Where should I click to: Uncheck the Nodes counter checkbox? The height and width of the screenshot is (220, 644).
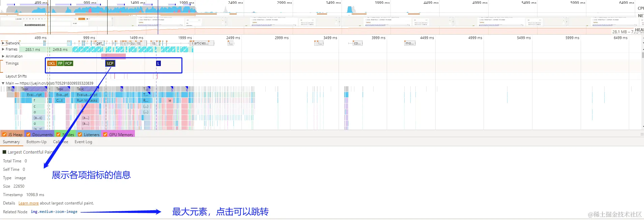(x=58, y=134)
